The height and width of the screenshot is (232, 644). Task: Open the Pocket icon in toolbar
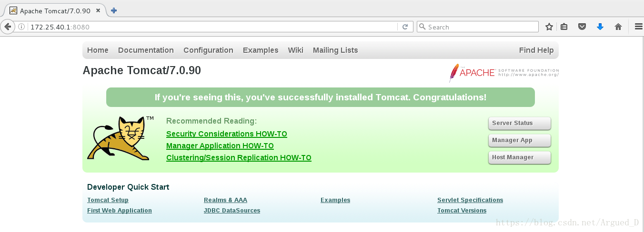(582, 27)
